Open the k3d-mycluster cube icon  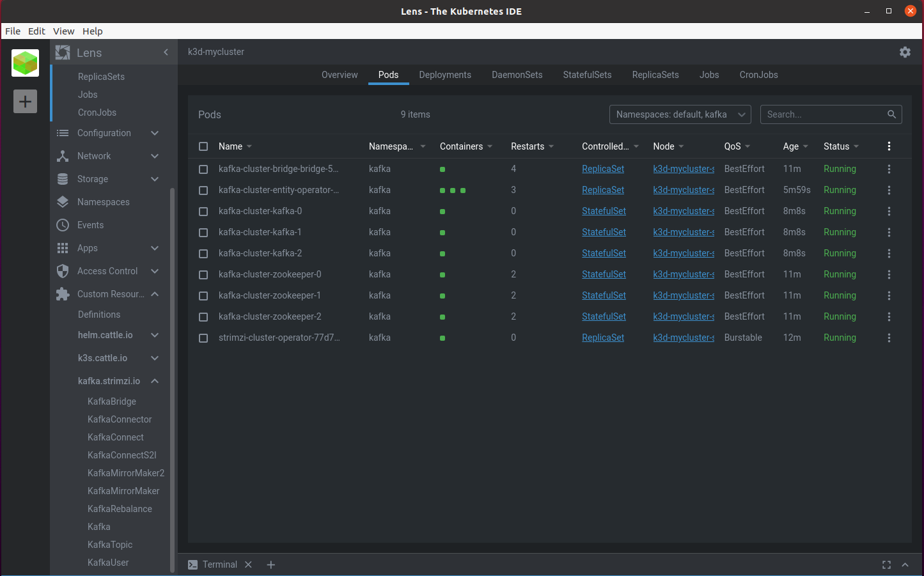coord(25,63)
